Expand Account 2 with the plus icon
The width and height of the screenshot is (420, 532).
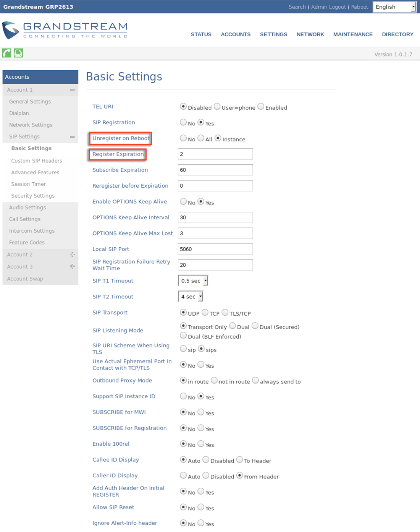(72, 255)
